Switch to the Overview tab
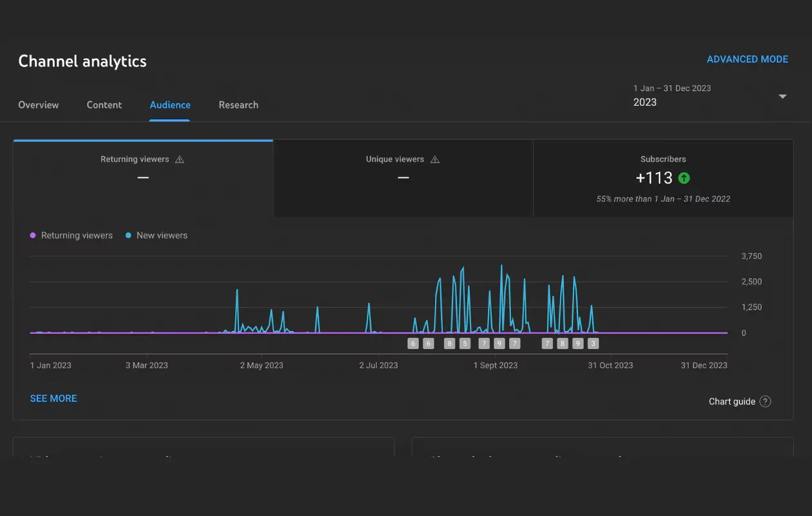This screenshot has height=516, width=812. click(x=39, y=105)
